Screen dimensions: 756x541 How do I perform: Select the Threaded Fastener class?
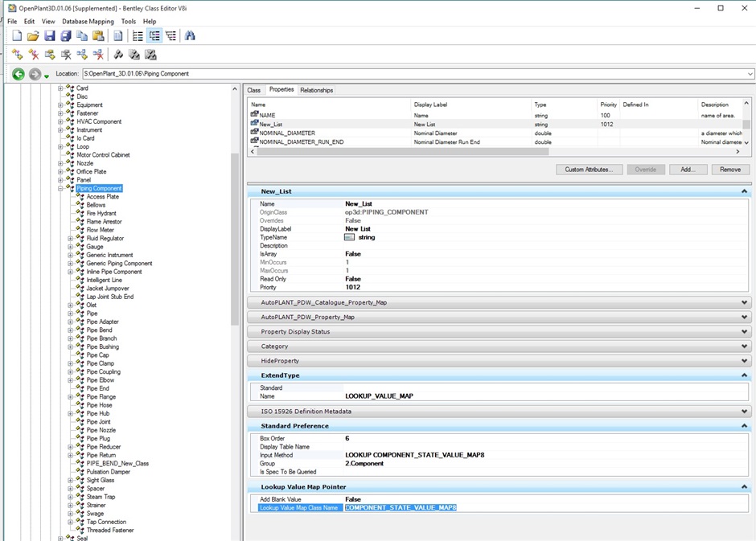[110, 530]
